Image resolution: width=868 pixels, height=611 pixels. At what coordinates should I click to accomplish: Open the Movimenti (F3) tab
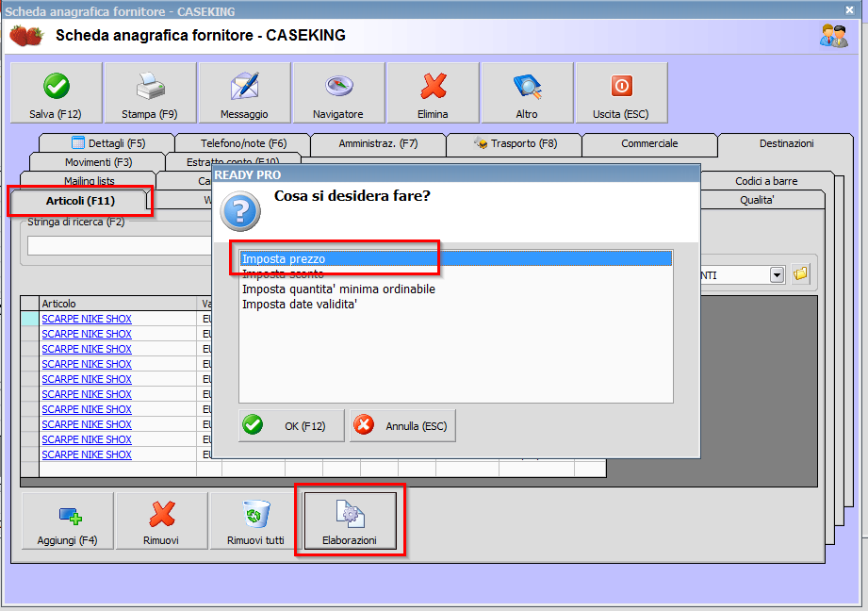[98, 162]
